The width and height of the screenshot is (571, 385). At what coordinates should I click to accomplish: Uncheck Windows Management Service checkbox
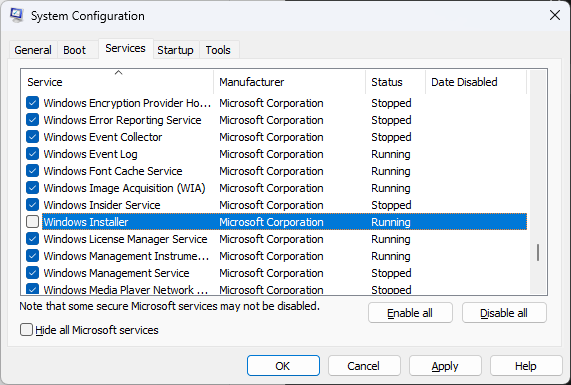point(32,273)
